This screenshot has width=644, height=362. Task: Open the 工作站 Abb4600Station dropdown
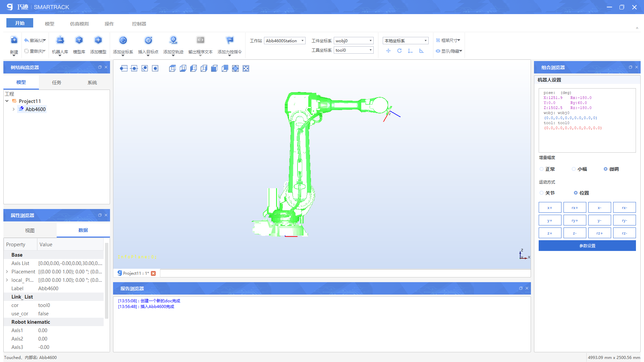coord(285,41)
